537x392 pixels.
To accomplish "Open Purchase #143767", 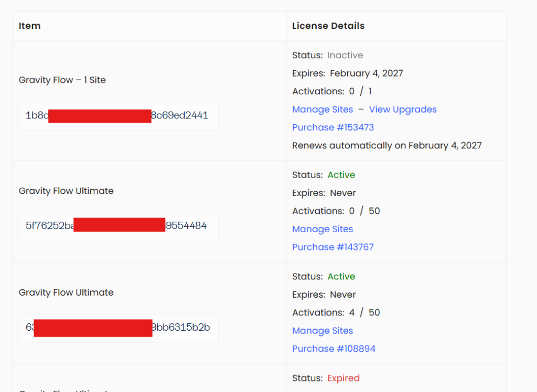I will pos(333,247).
